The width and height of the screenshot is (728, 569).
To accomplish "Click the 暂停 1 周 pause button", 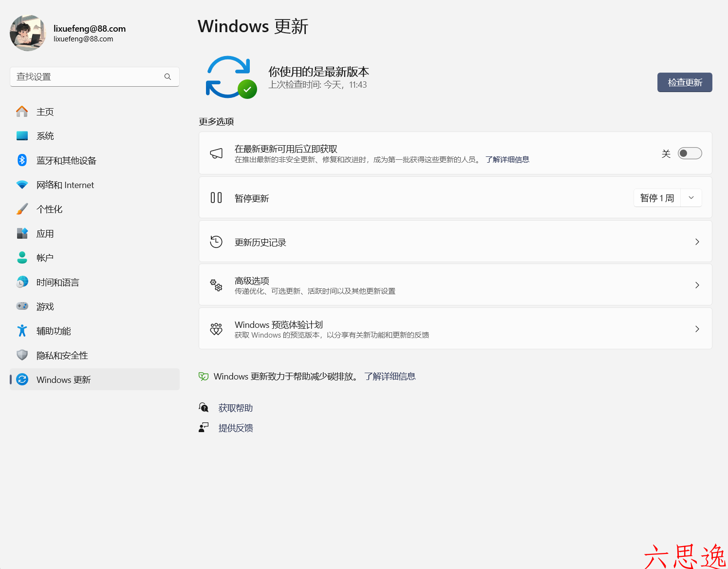I will coord(657,198).
